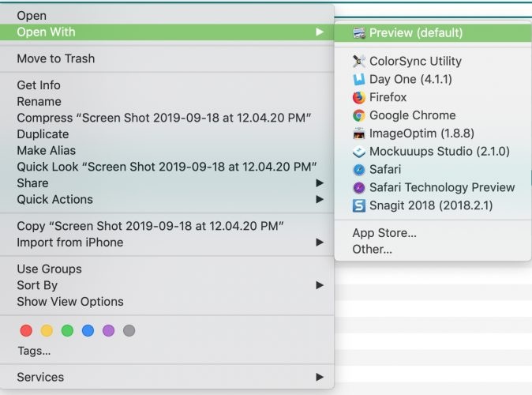Choose Preview (default) to open file
This screenshot has width=532, height=395.
416,33
